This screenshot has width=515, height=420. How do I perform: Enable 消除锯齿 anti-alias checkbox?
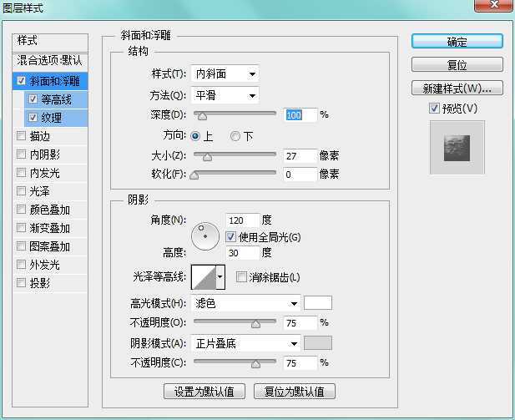242,277
